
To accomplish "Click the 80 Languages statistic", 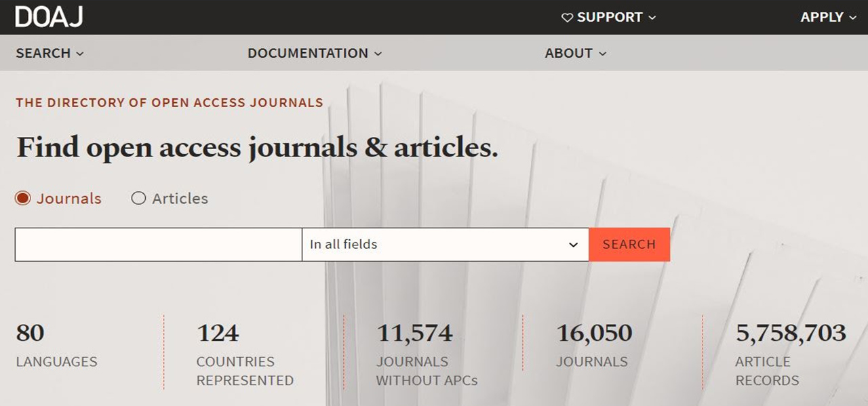I will [57, 346].
